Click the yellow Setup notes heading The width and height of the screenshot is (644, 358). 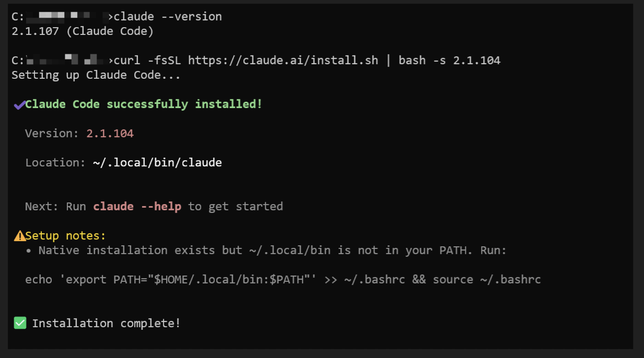click(x=65, y=236)
